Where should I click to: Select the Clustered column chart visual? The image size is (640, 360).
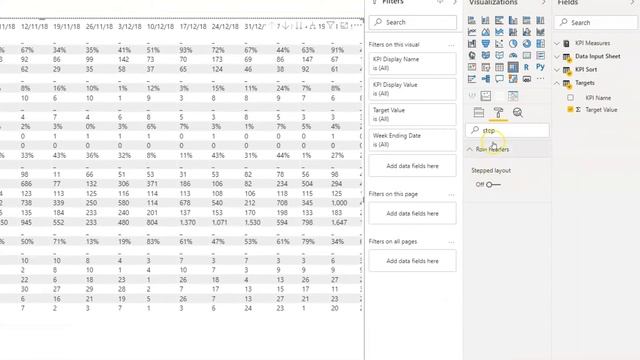click(x=513, y=20)
